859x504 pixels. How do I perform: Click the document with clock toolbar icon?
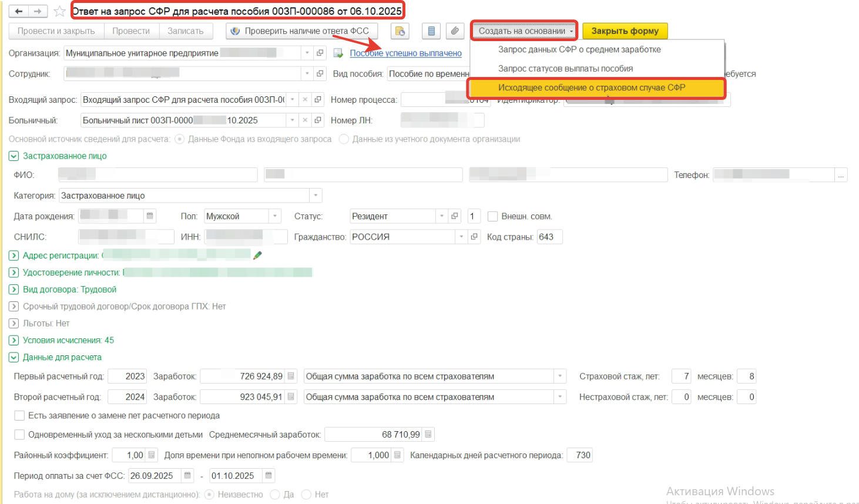point(400,31)
